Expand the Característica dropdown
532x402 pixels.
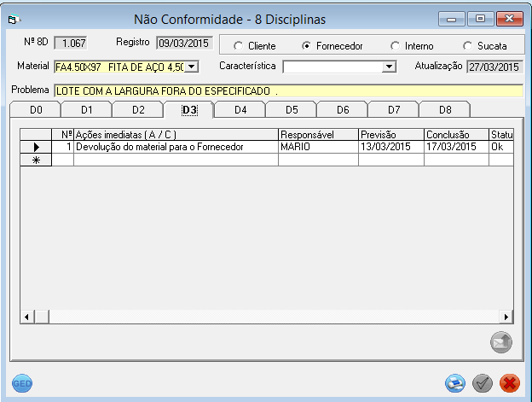tap(389, 67)
